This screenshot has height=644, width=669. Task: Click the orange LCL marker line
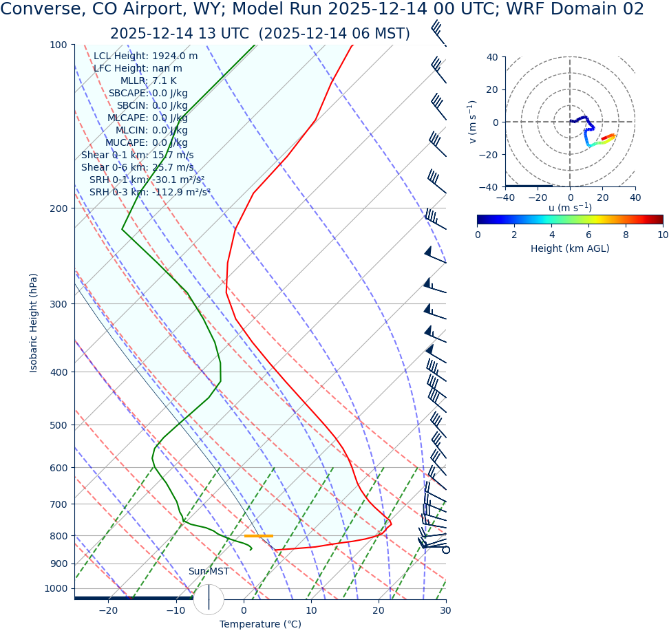tap(259, 535)
